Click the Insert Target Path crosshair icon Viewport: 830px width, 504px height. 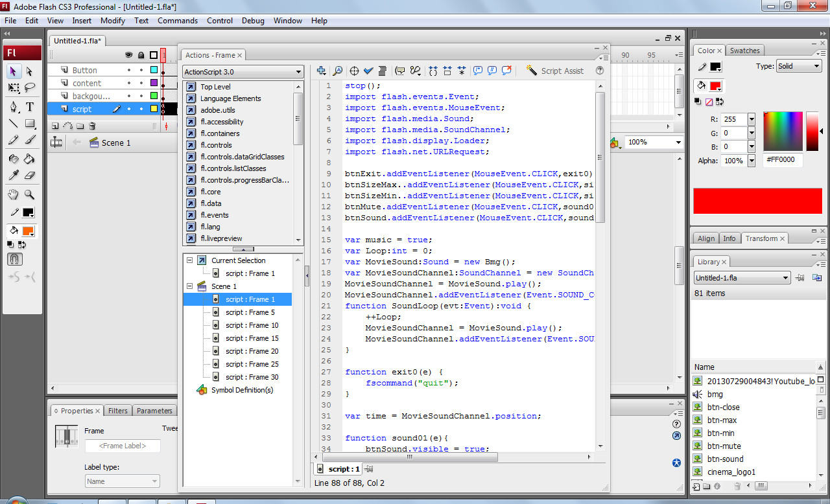point(354,71)
